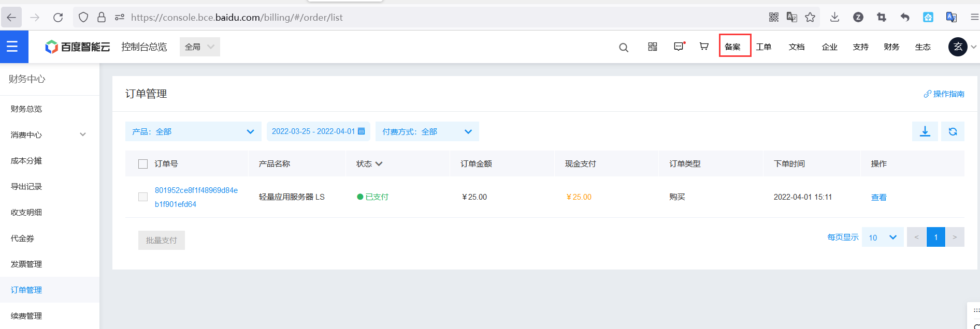Toggle the select-all orders checkbox
This screenshot has width=980, height=329.
point(143,164)
